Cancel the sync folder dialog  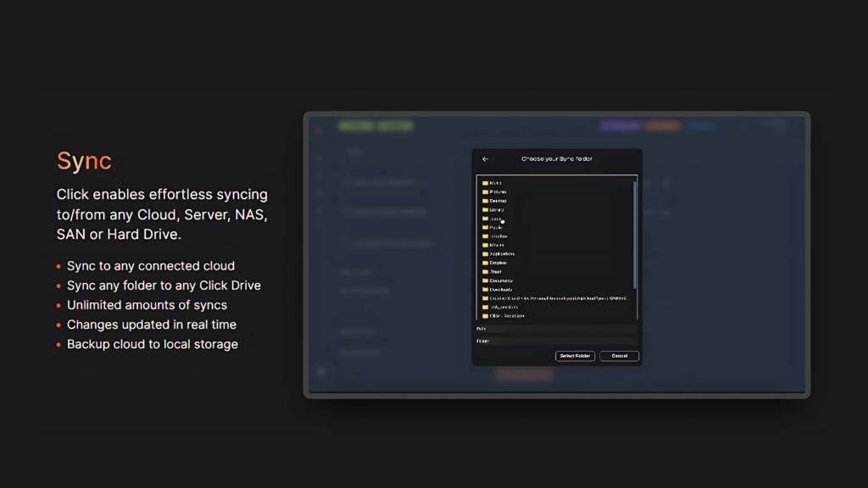619,356
